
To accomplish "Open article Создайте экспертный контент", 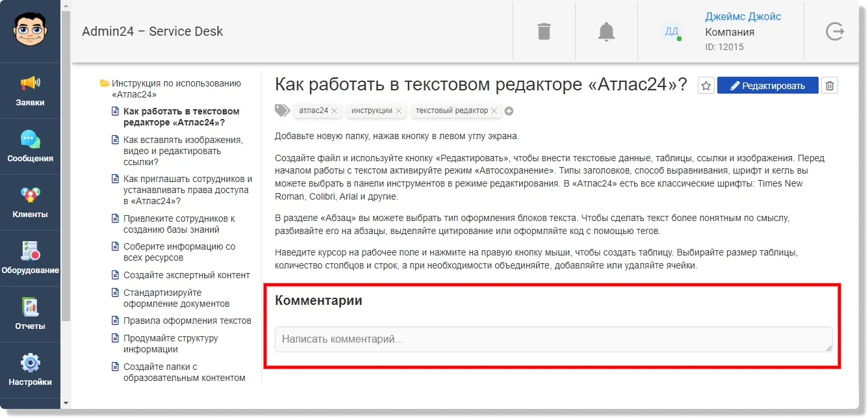I will click(186, 275).
